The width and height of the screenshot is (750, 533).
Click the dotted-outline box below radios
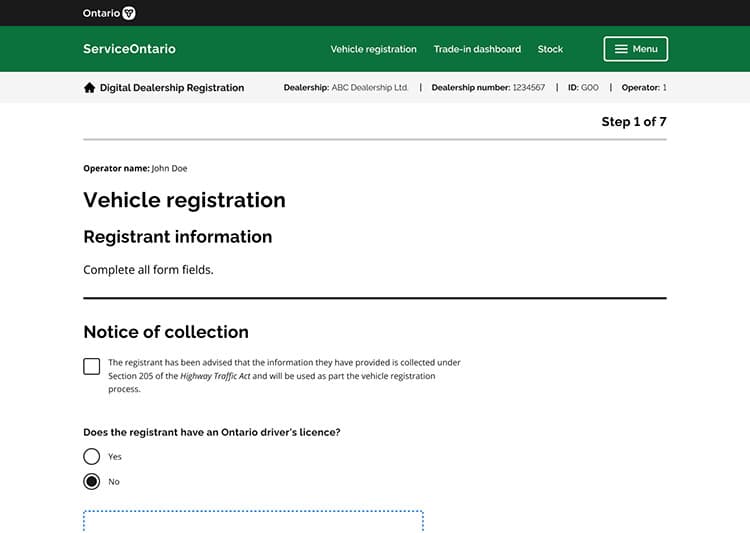pos(253,520)
